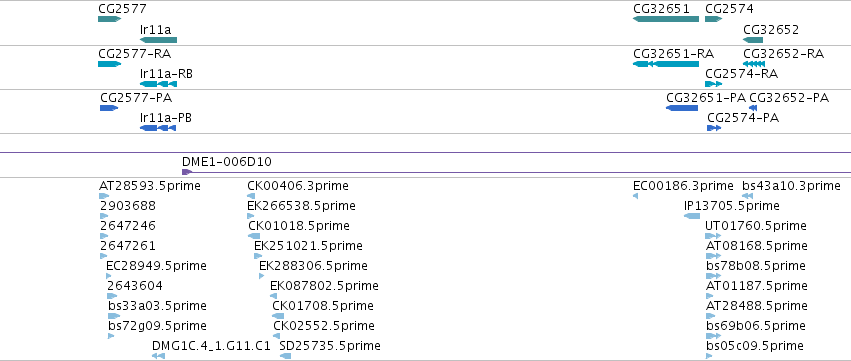
Task: Select the SD25735.5prime EST feature
Action: point(285,356)
